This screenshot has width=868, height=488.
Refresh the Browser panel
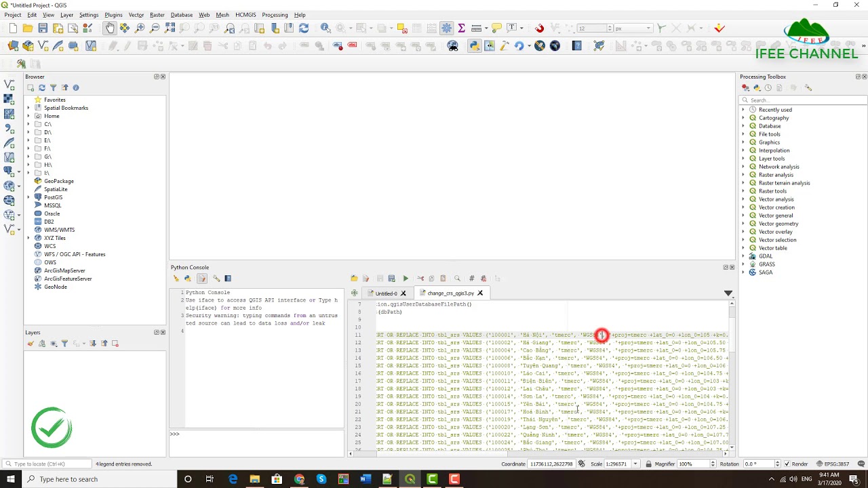tap(42, 87)
